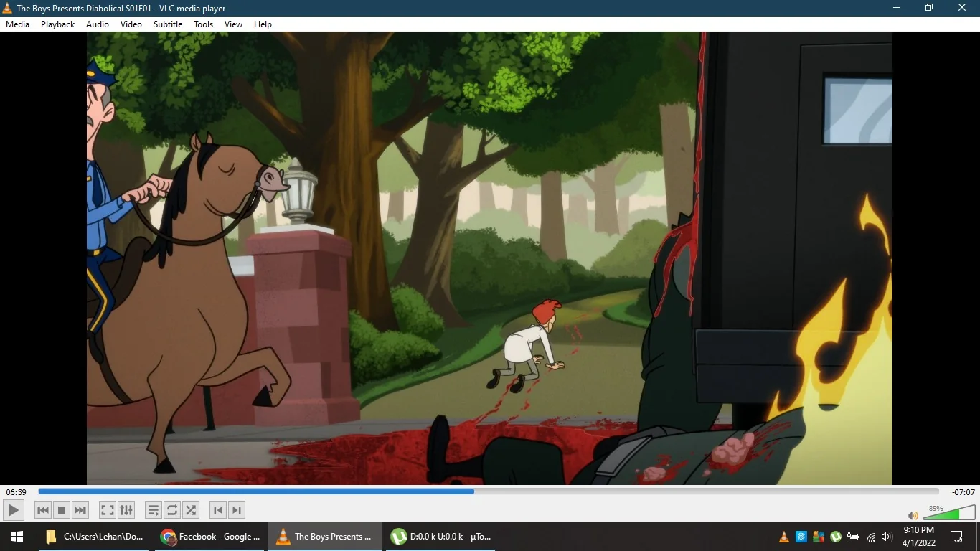Open the blue fingerprint tray icon

coord(801,537)
